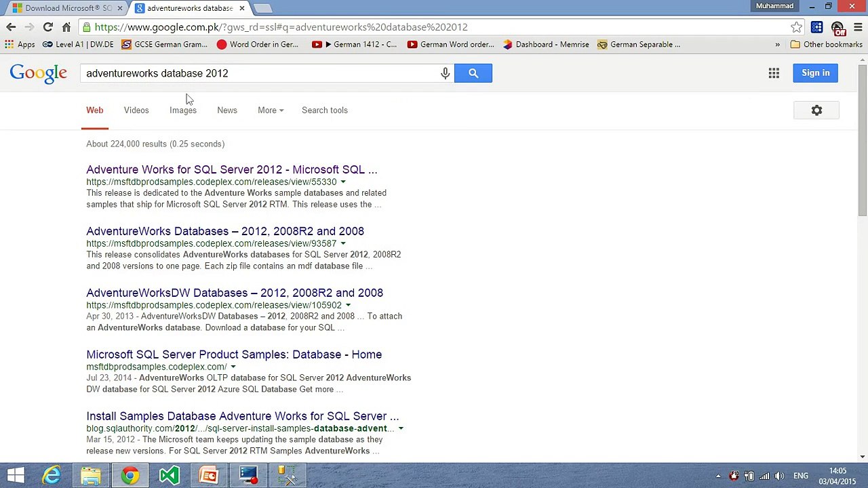Viewport: 868px width, 488px height.
Task: Open Adventure Works for SQL Server 2012 result
Action: pyautogui.click(x=232, y=169)
